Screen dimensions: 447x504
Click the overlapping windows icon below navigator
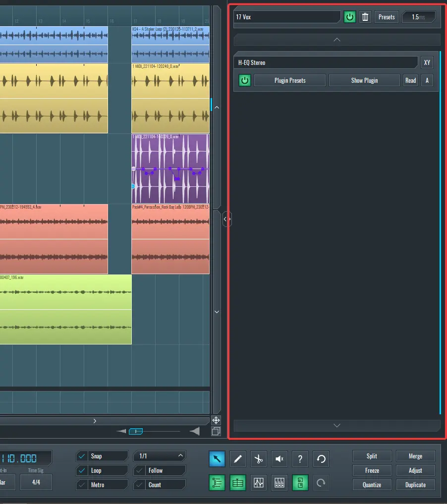tap(216, 431)
